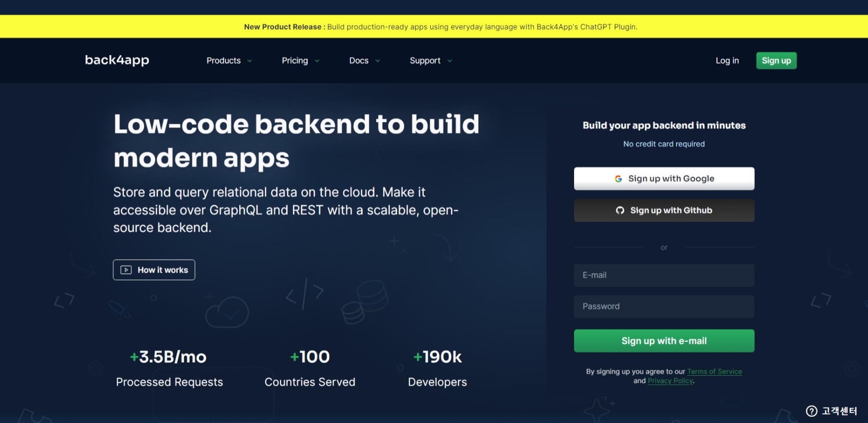Expand the Pricing dropdown chevron
868x423 pixels.
317,61
